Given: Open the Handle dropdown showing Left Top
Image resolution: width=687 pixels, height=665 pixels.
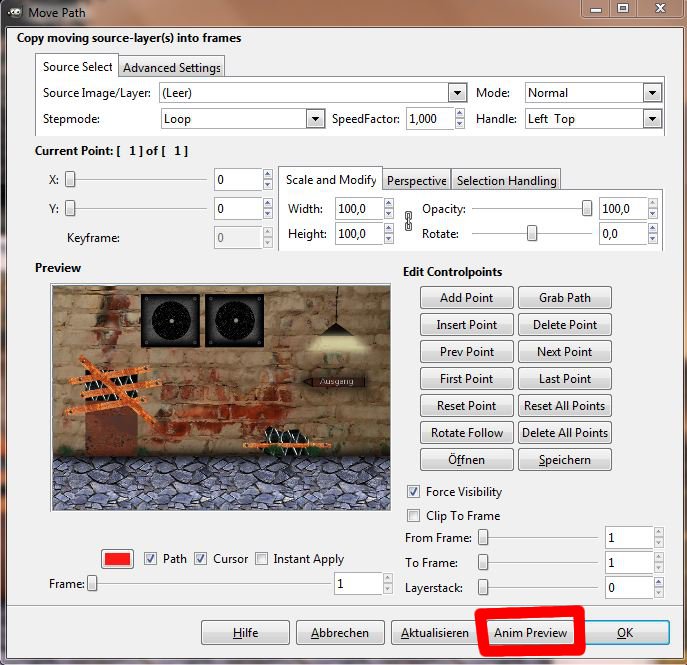Looking at the screenshot, I should point(593,119).
